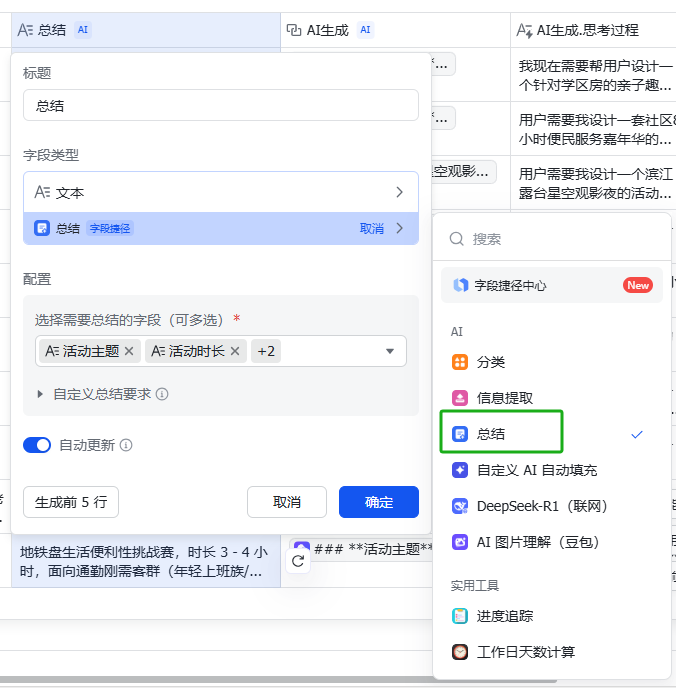Select 进度追踪 from 实用工具
Screen dimensions: 676x688
(552, 616)
